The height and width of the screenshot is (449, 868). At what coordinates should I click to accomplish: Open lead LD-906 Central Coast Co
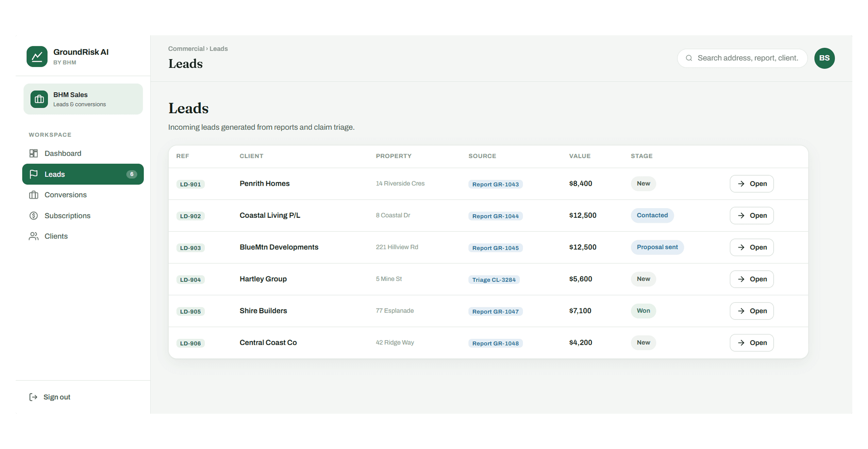752,343
